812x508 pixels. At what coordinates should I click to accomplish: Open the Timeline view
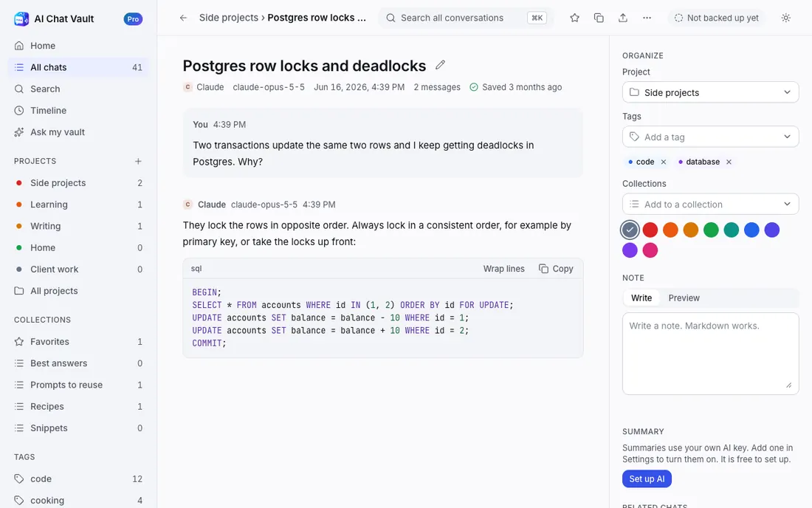(x=78, y=110)
